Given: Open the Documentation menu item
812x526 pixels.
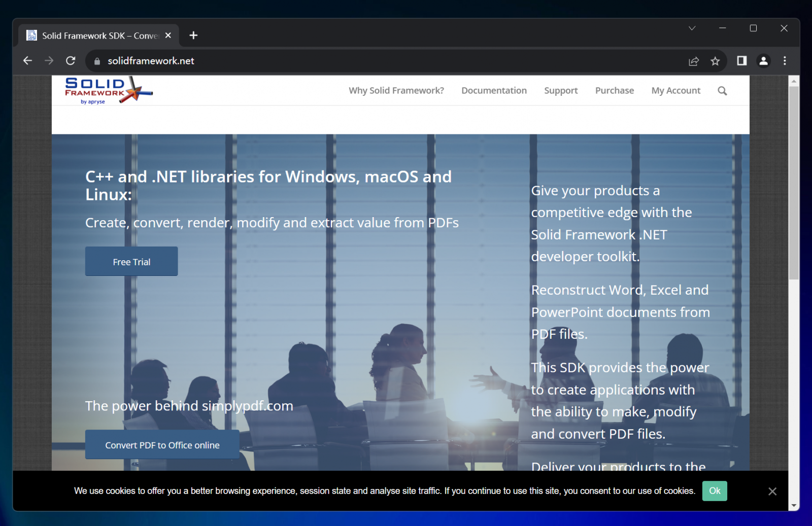Looking at the screenshot, I should (494, 91).
